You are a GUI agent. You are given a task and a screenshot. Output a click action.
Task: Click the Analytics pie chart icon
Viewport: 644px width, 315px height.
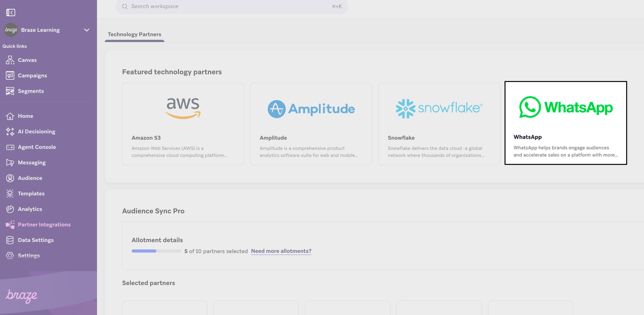[10, 209]
